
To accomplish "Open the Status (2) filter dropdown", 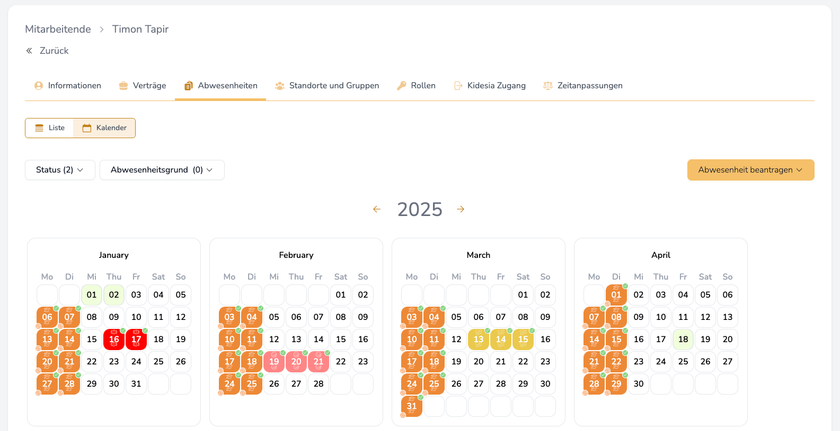I will (x=60, y=170).
